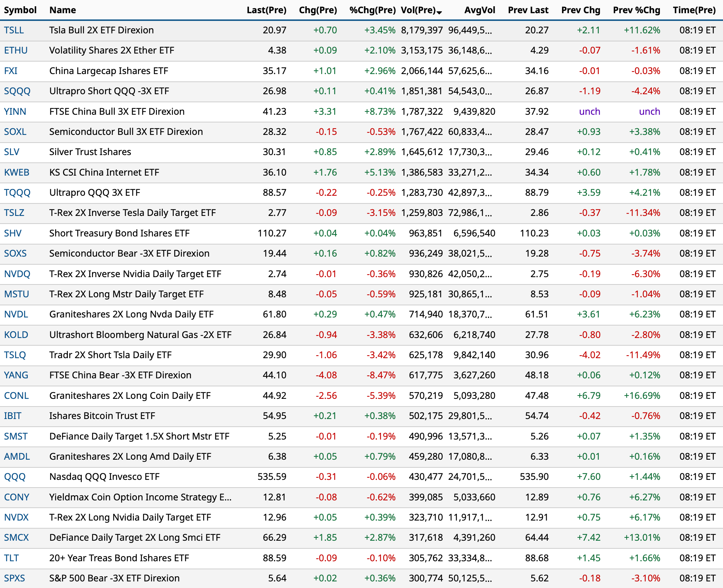Open the TSLL symbol link
This screenshot has height=588, width=723.
14,30
